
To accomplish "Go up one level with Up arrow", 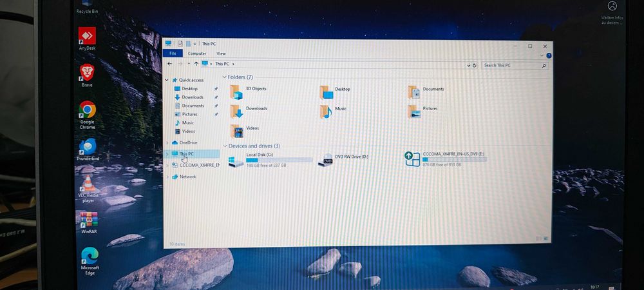I will tap(196, 64).
